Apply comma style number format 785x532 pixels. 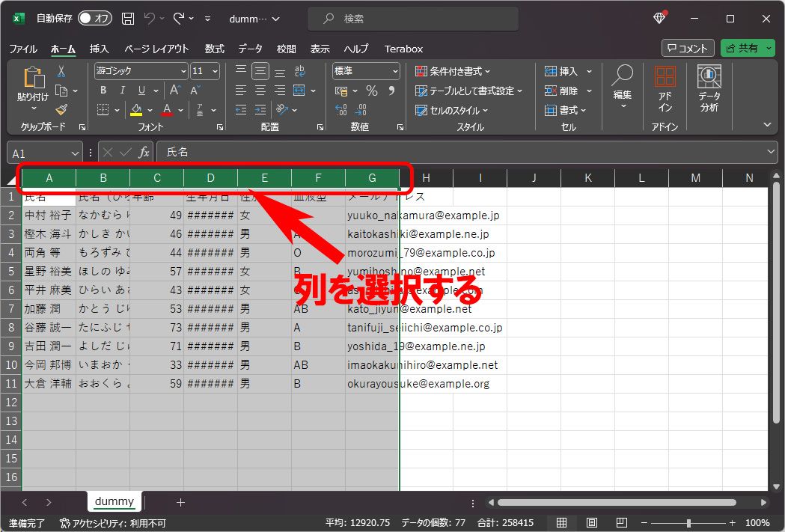(x=391, y=91)
